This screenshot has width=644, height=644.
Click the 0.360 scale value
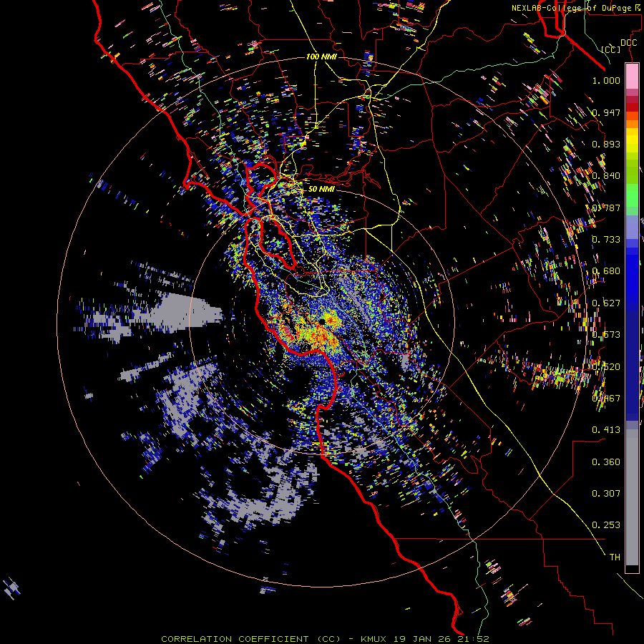coord(606,462)
